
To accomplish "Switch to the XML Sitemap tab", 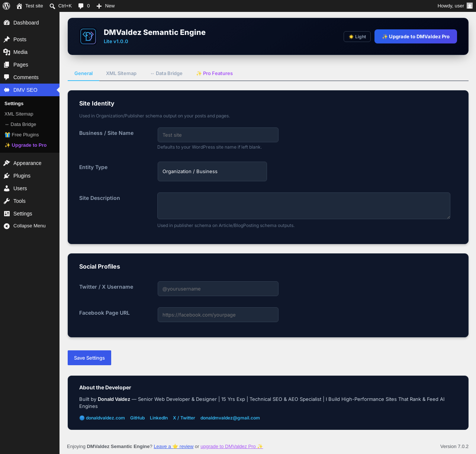I will pyautogui.click(x=121, y=74).
